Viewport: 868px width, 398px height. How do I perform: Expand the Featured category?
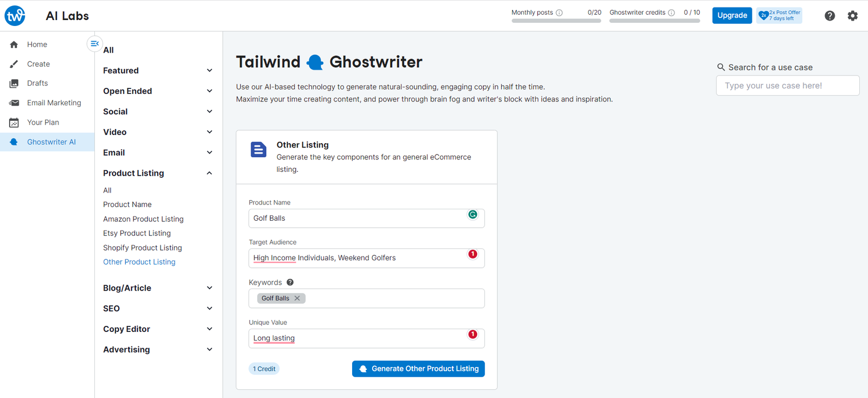click(209, 70)
